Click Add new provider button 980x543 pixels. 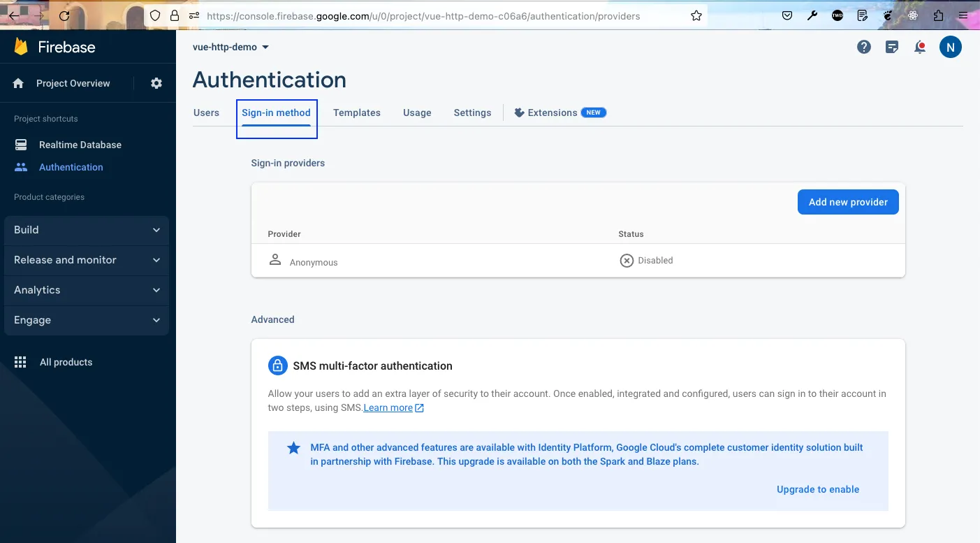coord(848,202)
